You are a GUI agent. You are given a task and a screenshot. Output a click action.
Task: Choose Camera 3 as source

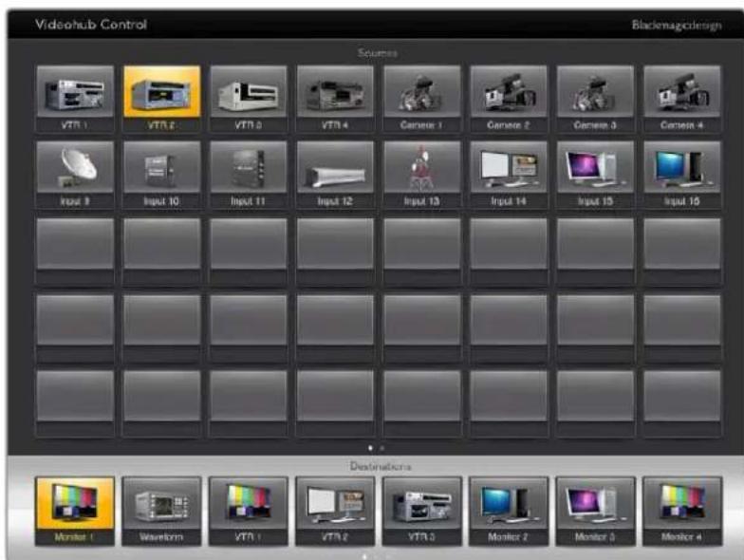(x=595, y=99)
